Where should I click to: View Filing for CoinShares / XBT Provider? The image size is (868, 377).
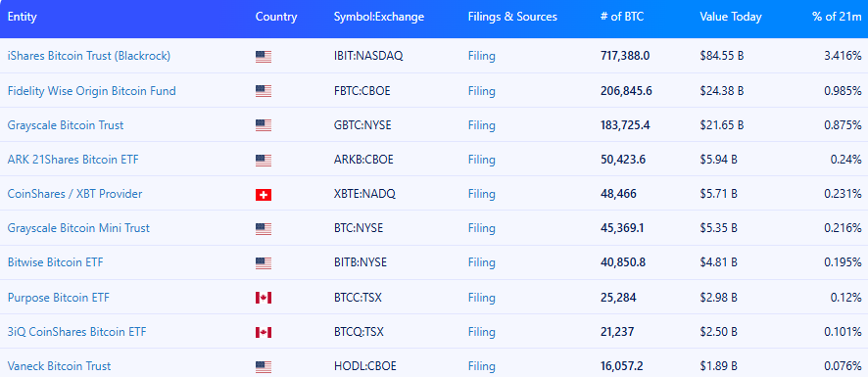tap(482, 194)
